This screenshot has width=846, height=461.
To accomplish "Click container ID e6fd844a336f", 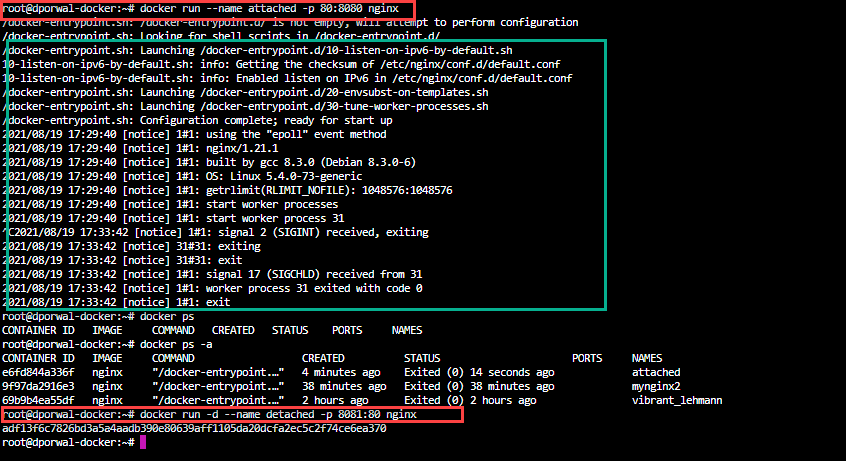I will (x=38, y=372).
